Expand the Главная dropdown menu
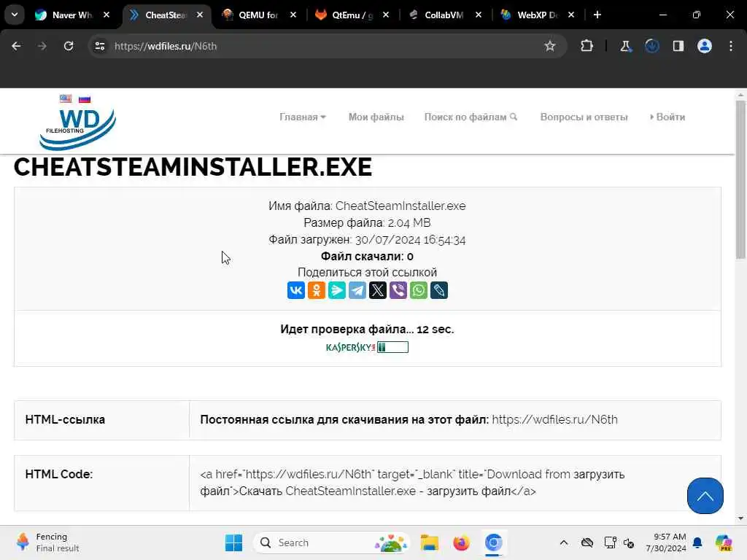 pyautogui.click(x=303, y=117)
